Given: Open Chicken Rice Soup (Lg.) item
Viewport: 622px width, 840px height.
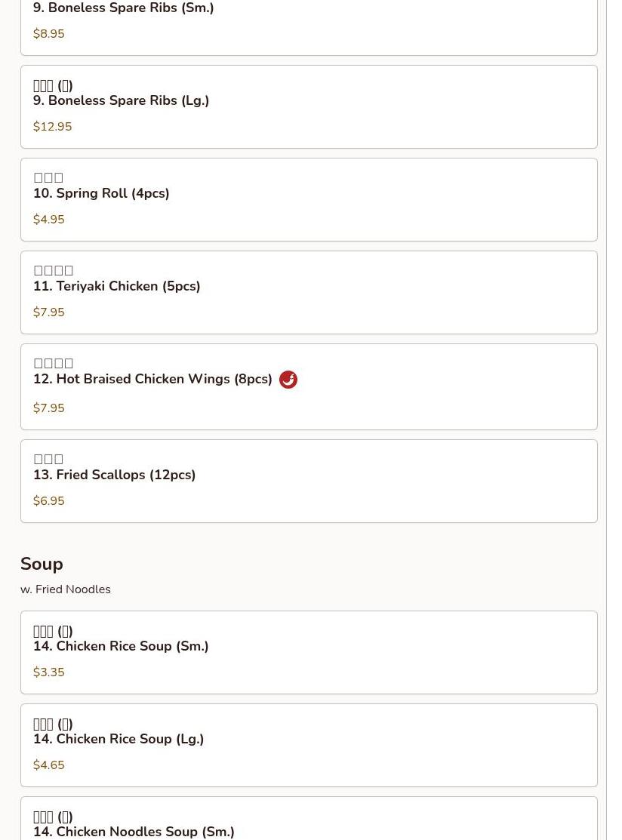Looking at the screenshot, I should click(x=309, y=745).
